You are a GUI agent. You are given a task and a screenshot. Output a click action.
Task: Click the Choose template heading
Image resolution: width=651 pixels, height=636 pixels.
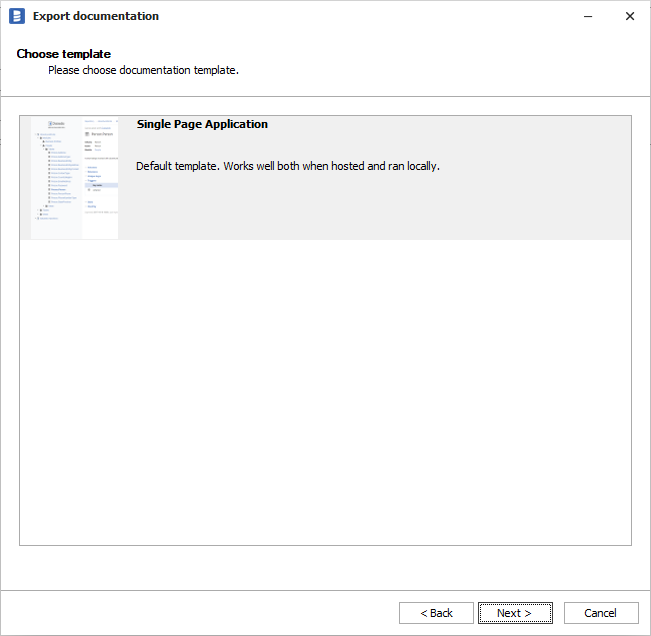(x=64, y=54)
